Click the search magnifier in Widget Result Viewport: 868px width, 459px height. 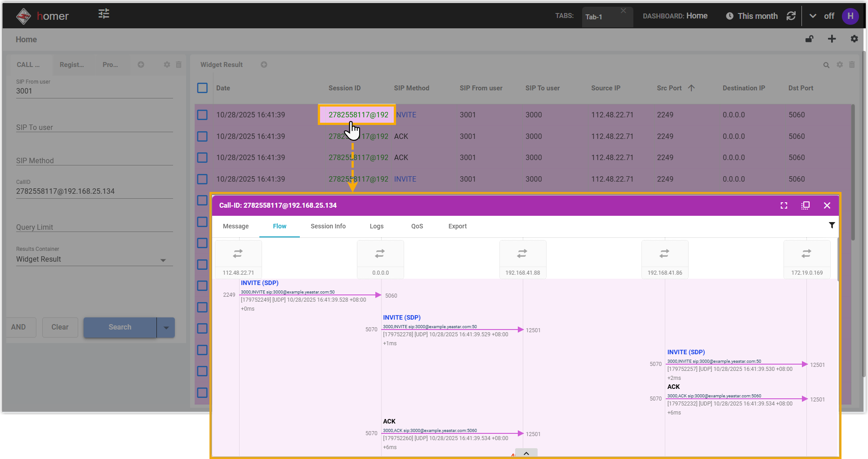click(x=826, y=65)
